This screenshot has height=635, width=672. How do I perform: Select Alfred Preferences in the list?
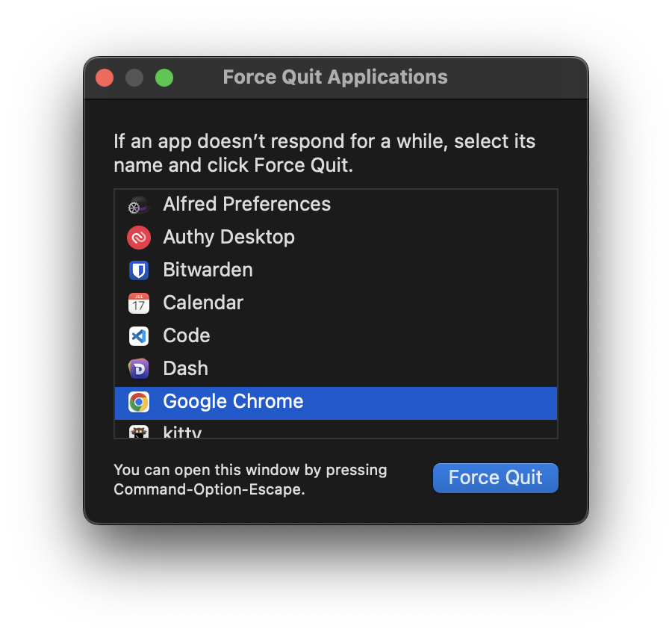coord(336,205)
